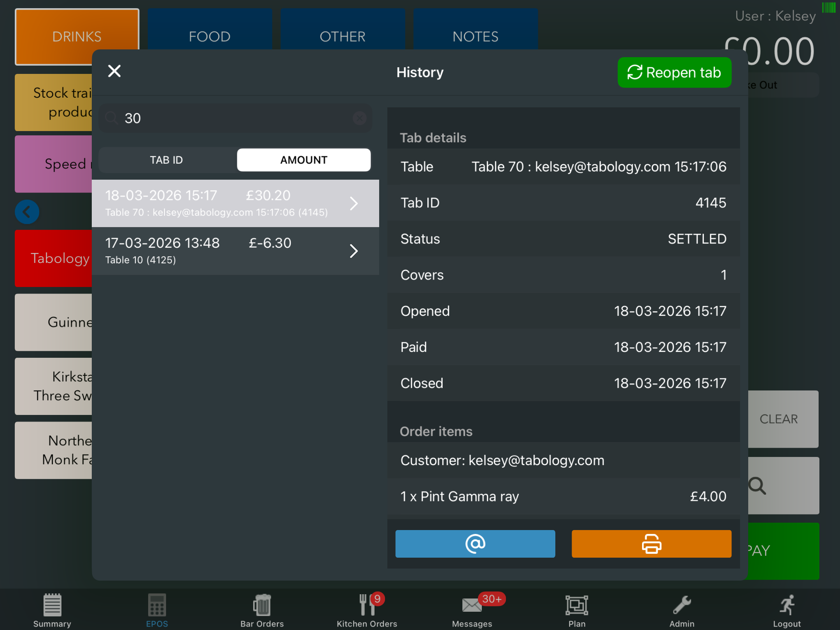This screenshot has width=840, height=630.
Task: Clear the search field with x icon
Action: click(x=359, y=118)
